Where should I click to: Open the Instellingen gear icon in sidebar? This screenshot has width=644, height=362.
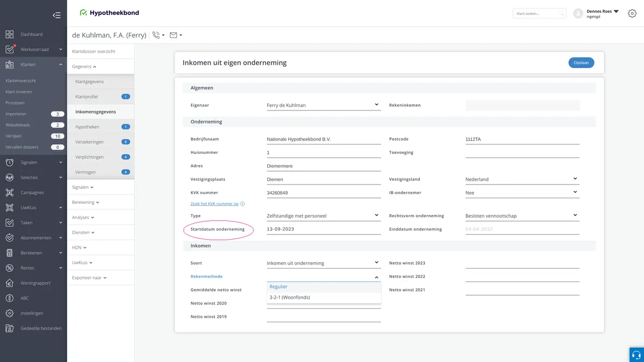[10, 313]
